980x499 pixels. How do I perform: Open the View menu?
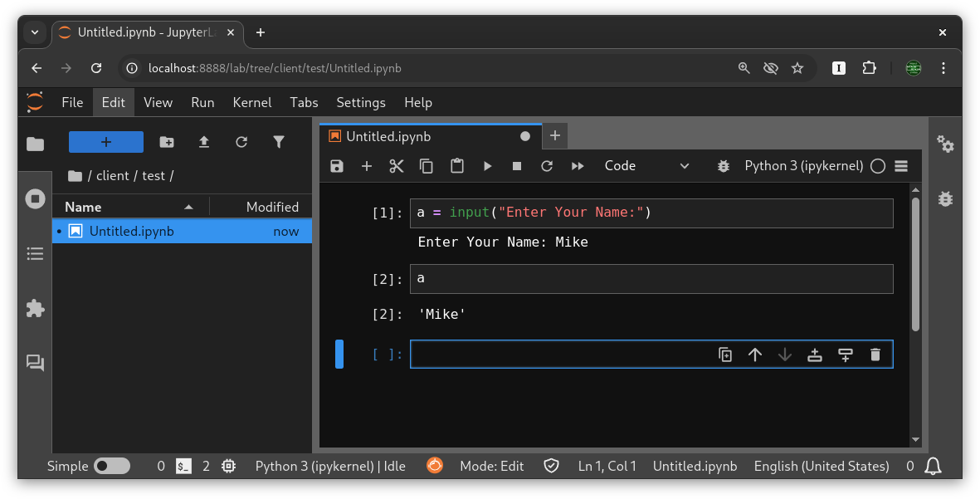(158, 103)
